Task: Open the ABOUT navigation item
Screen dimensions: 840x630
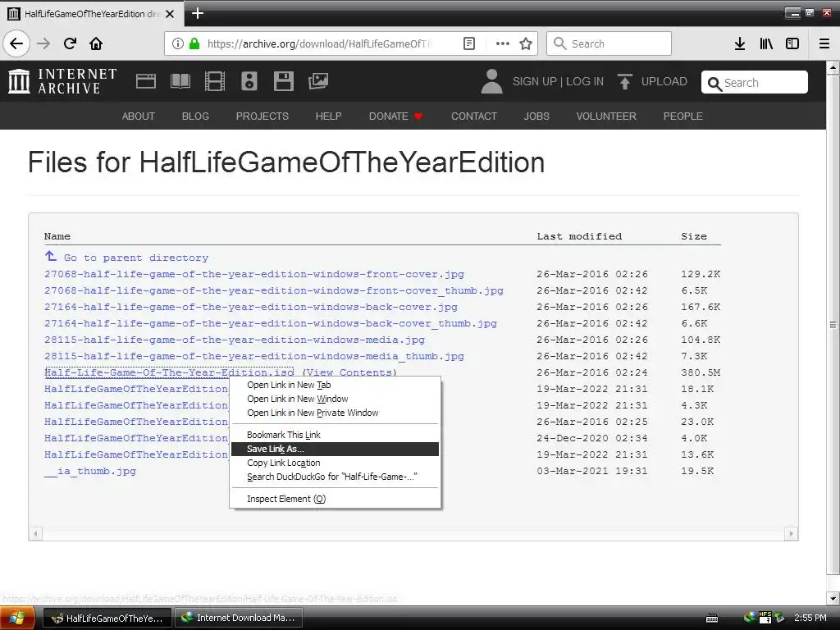Action: (138, 116)
